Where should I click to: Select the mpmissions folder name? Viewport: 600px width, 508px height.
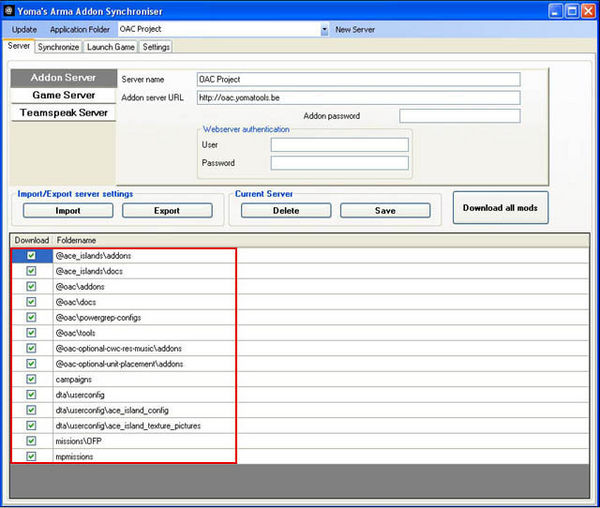(x=74, y=456)
